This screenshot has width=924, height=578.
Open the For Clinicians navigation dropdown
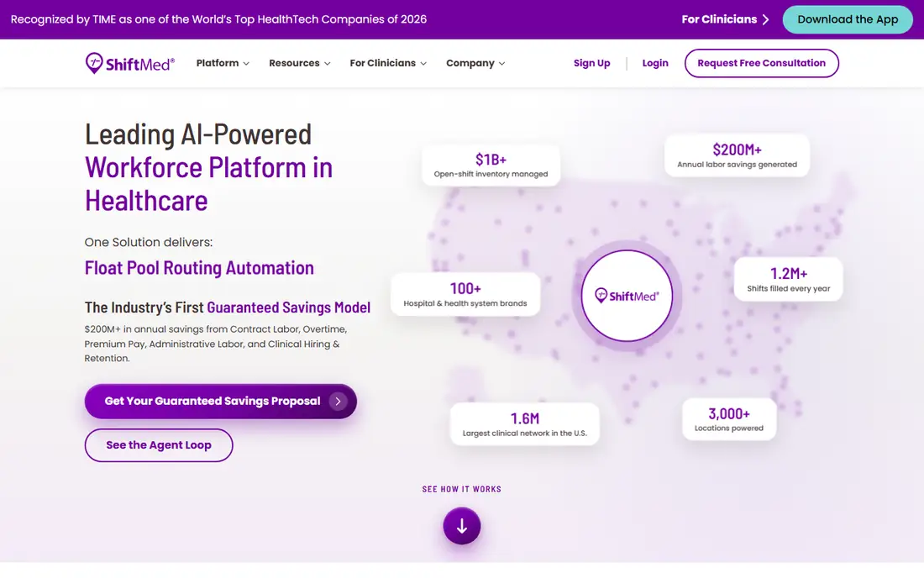[x=388, y=63]
